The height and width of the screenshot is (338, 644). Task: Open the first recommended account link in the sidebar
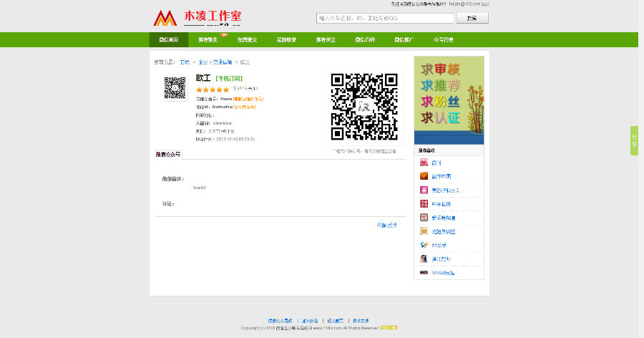pyautogui.click(x=436, y=163)
